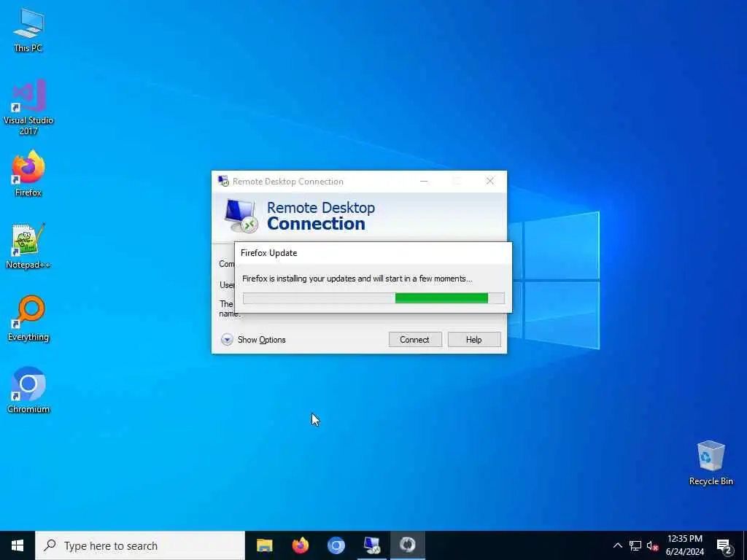
Task: Open the muted volume tray icon
Action: pos(652,545)
